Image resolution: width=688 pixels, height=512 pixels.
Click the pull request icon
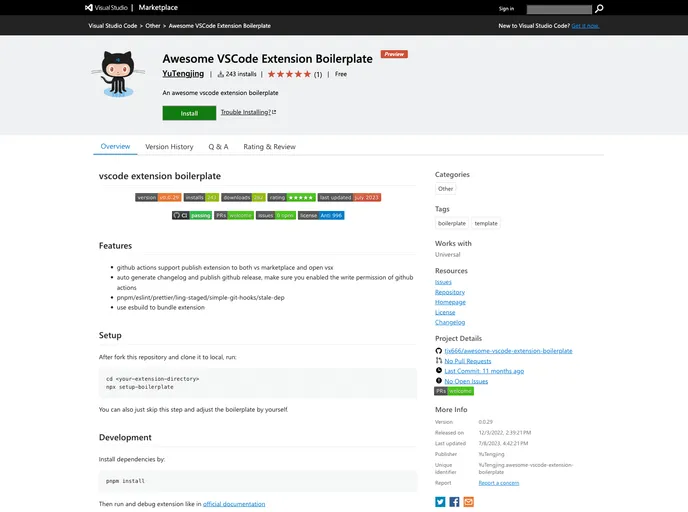point(438,361)
